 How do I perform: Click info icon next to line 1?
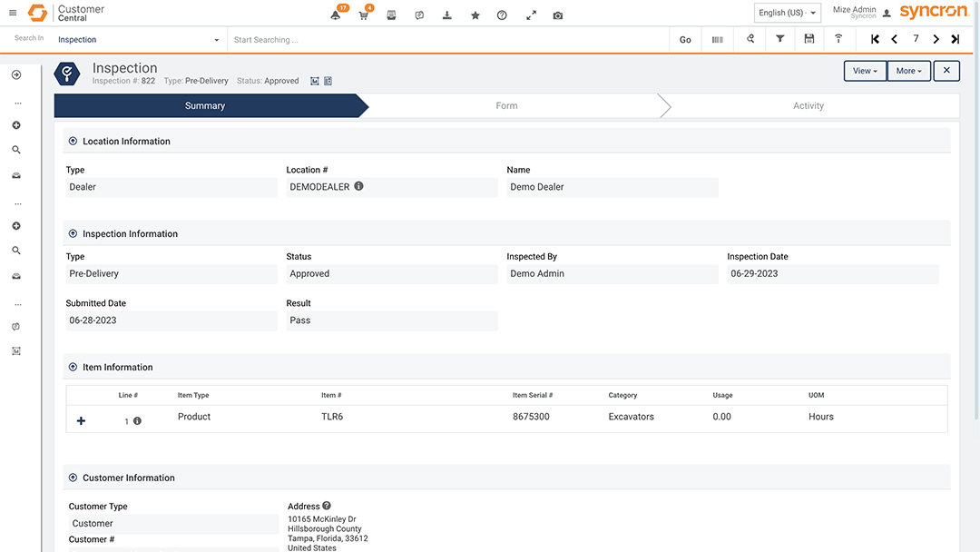click(138, 420)
